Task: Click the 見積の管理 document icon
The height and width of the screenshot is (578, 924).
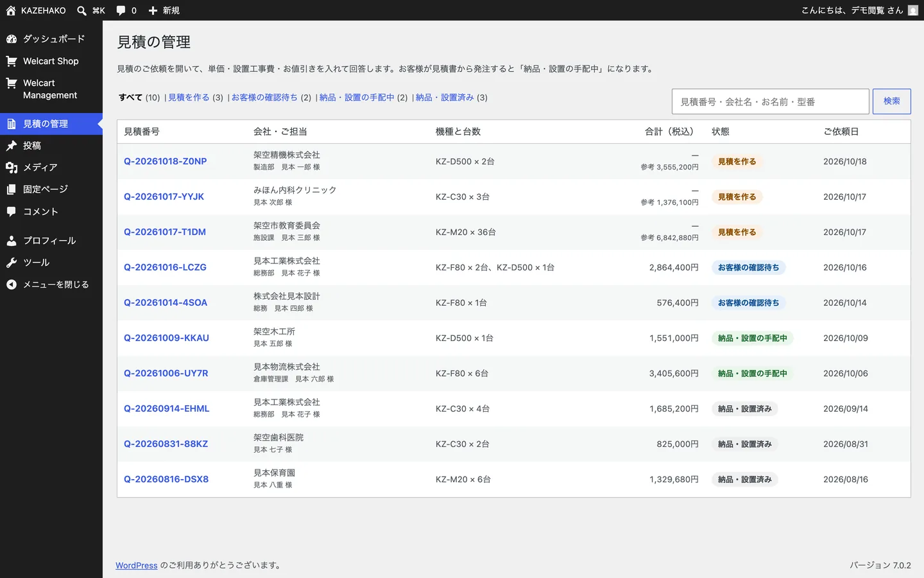Action: point(12,124)
